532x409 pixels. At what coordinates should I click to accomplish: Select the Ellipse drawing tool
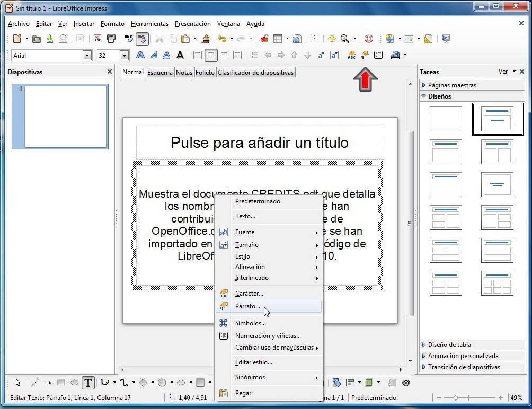[74, 383]
